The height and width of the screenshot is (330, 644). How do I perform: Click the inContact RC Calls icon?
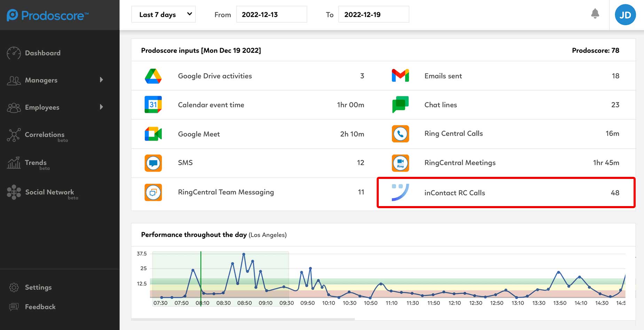(400, 192)
